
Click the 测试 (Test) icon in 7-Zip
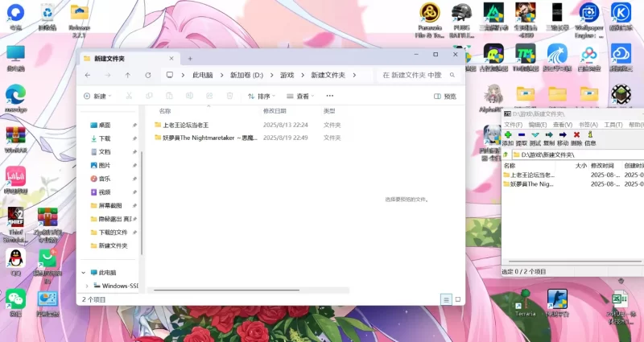click(535, 134)
